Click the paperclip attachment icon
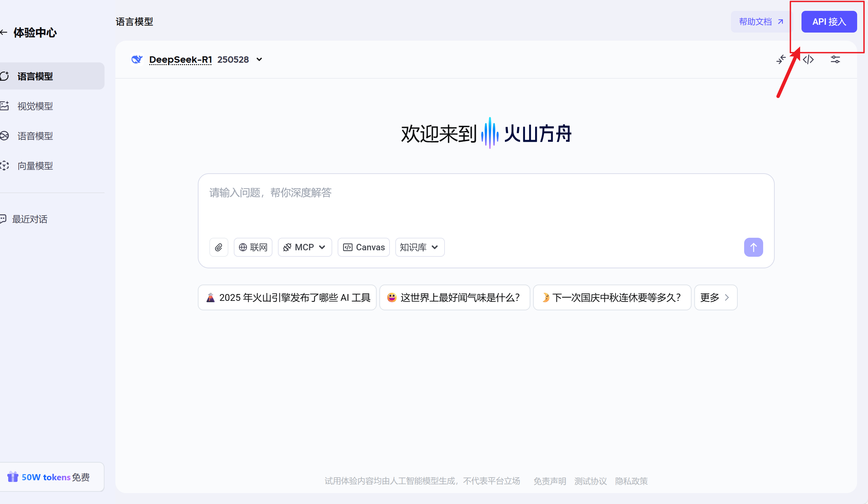 219,247
